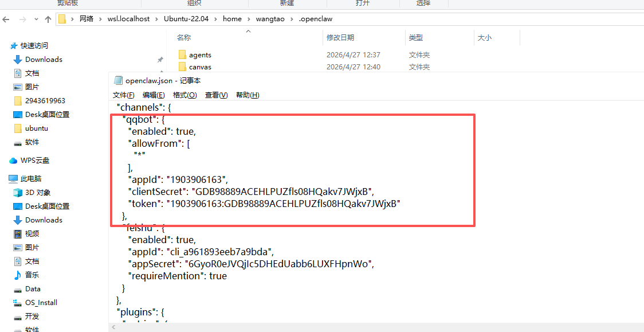Click the 视频 film icon
This screenshot has height=332, width=644.
17,234
